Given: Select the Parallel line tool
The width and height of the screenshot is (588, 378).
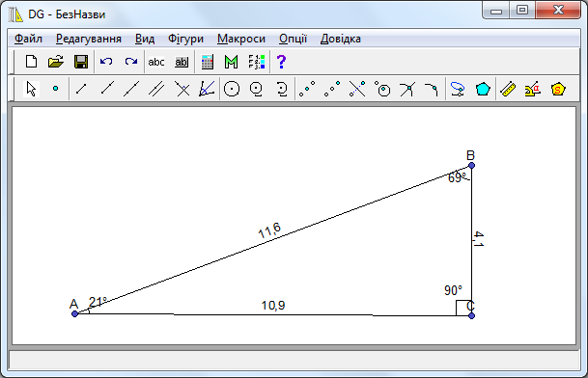Looking at the screenshot, I should 156,89.
